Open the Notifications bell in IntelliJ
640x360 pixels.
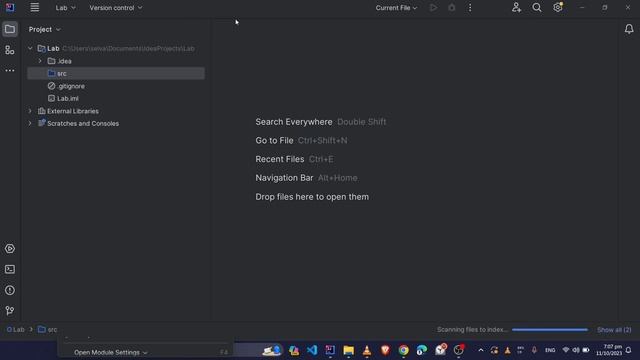pos(629,29)
